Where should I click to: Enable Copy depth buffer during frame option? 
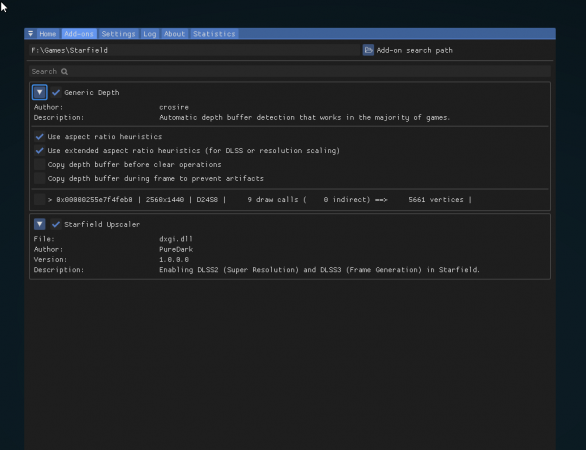(x=40, y=178)
